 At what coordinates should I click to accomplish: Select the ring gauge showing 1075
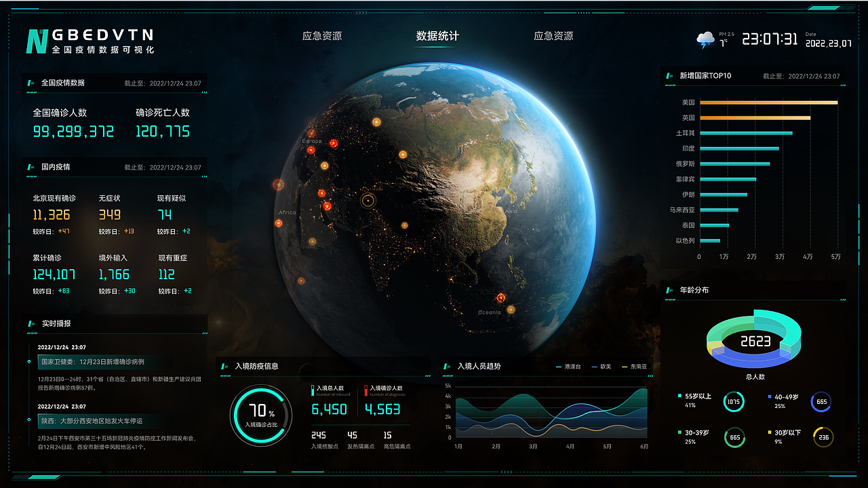click(x=733, y=401)
